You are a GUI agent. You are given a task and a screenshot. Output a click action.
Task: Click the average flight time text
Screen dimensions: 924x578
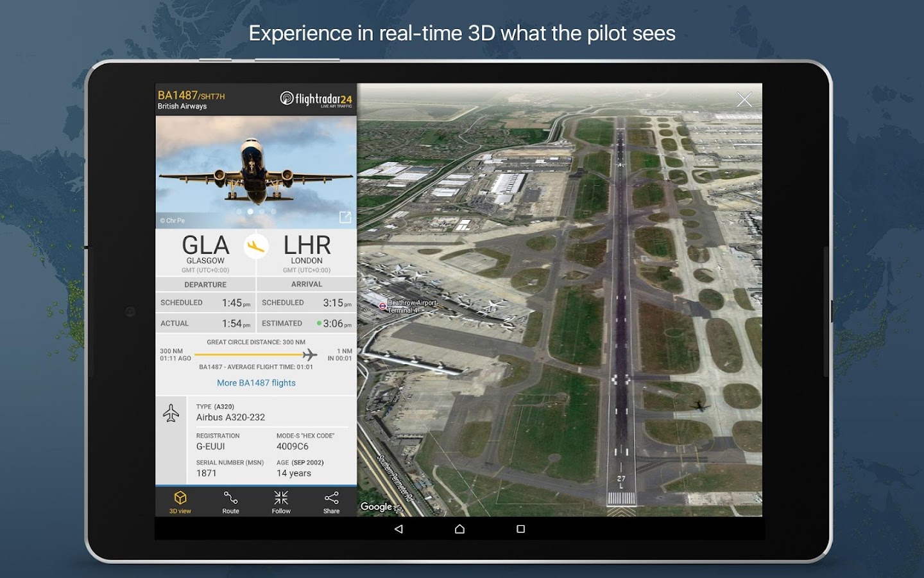pyautogui.click(x=256, y=367)
